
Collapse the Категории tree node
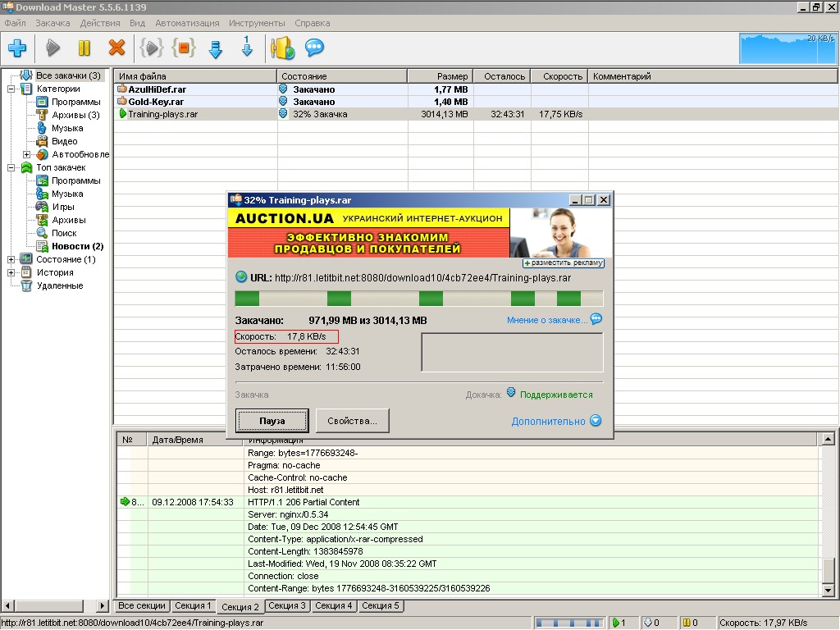click(x=11, y=89)
